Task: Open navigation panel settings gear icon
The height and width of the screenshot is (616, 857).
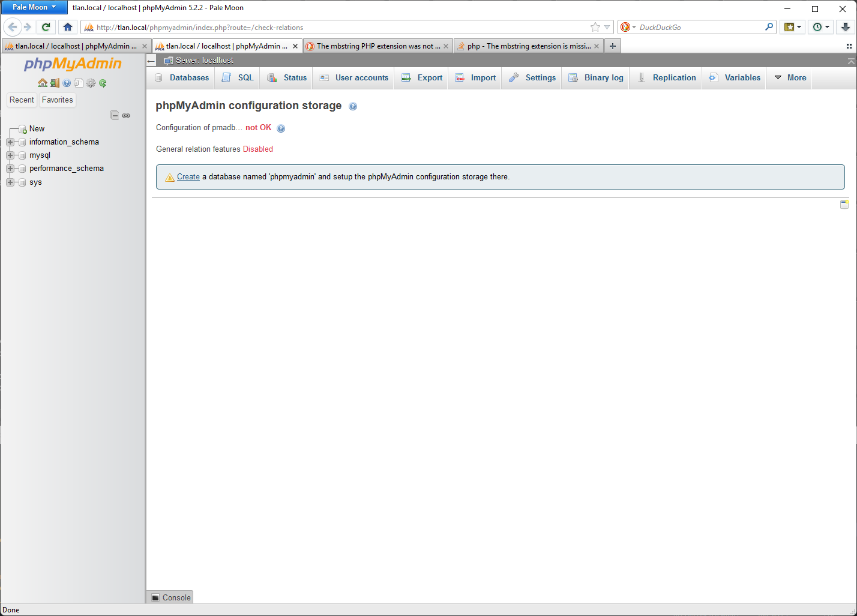Action: point(91,83)
